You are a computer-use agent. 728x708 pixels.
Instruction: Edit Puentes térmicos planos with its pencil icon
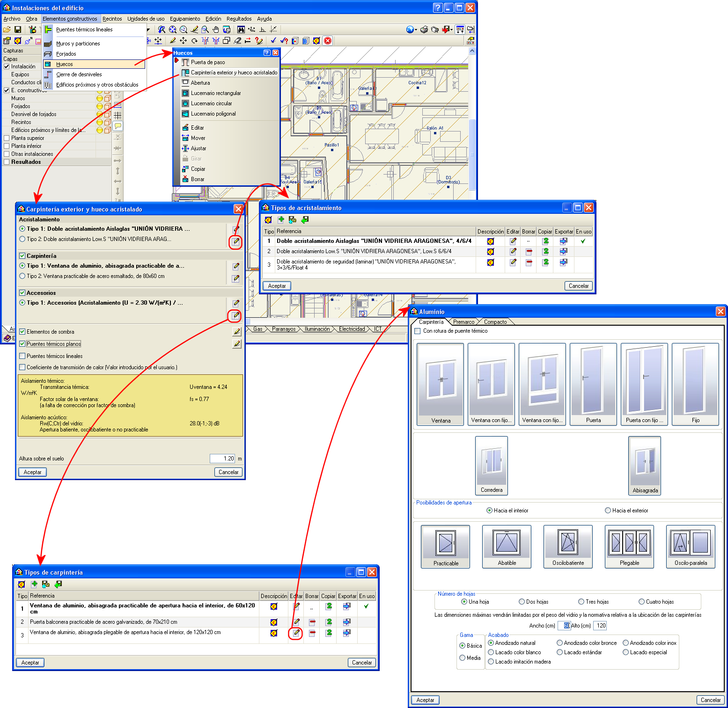click(237, 344)
